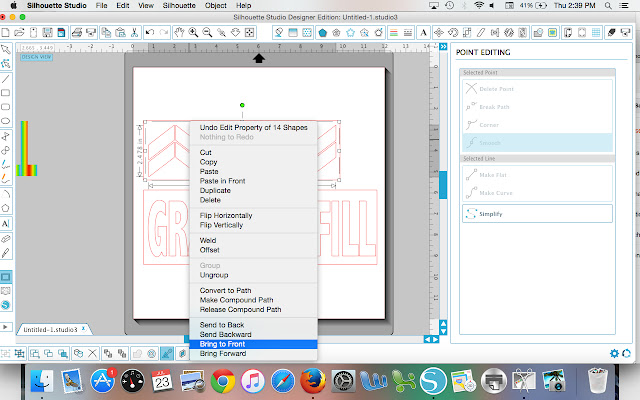Select Undo Edit Property of 14 Shapes
640x400 pixels.
click(x=253, y=127)
